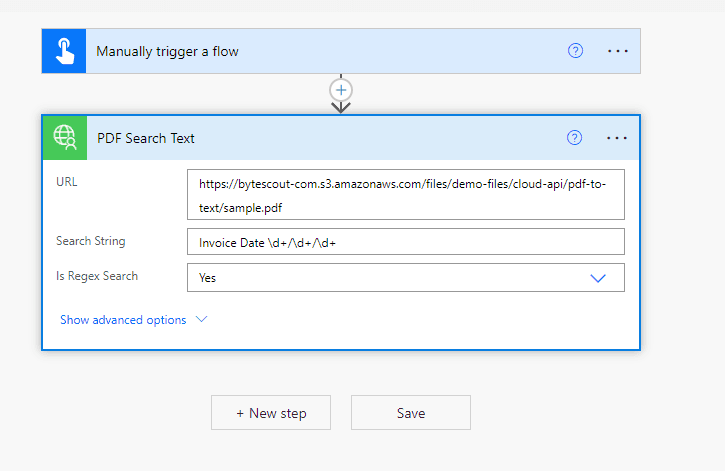Click the manual trigger hand icon
Screen dimensions: 725x471
tap(65, 51)
